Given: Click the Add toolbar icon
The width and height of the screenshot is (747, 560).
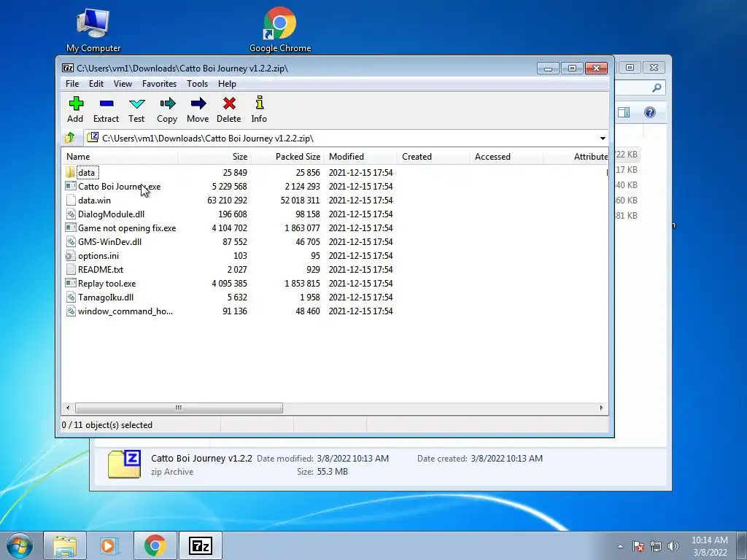Looking at the screenshot, I should tap(76, 104).
